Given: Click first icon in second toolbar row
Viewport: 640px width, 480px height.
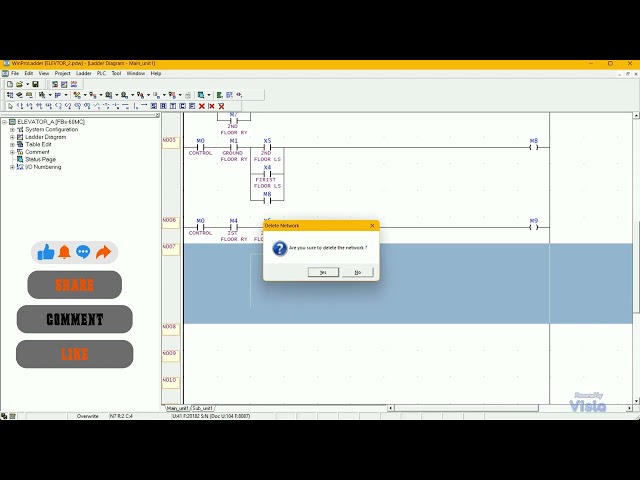Looking at the screenshot, I should (x=10, y=95).
